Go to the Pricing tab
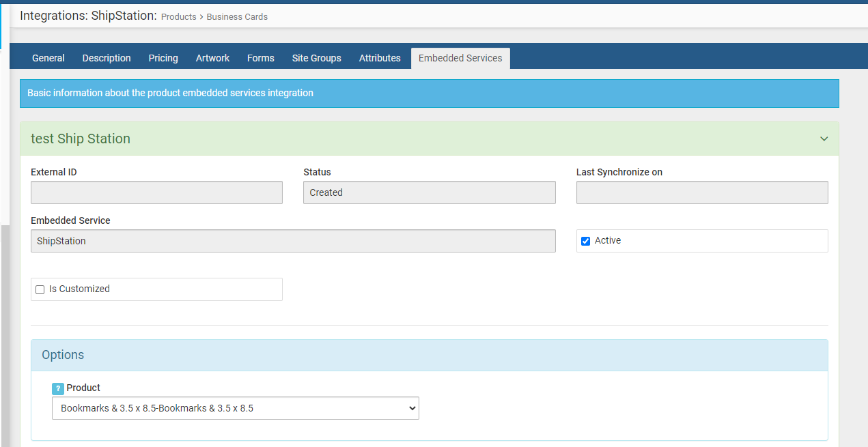868x447 pixels. tap(163, 58)
